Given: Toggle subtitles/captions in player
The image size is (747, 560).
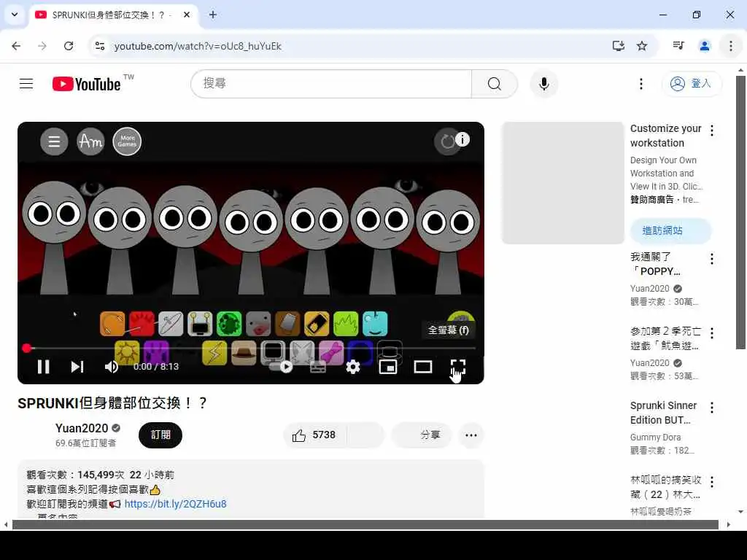Looking at the screenshot, I should click(x=318, y=367).
